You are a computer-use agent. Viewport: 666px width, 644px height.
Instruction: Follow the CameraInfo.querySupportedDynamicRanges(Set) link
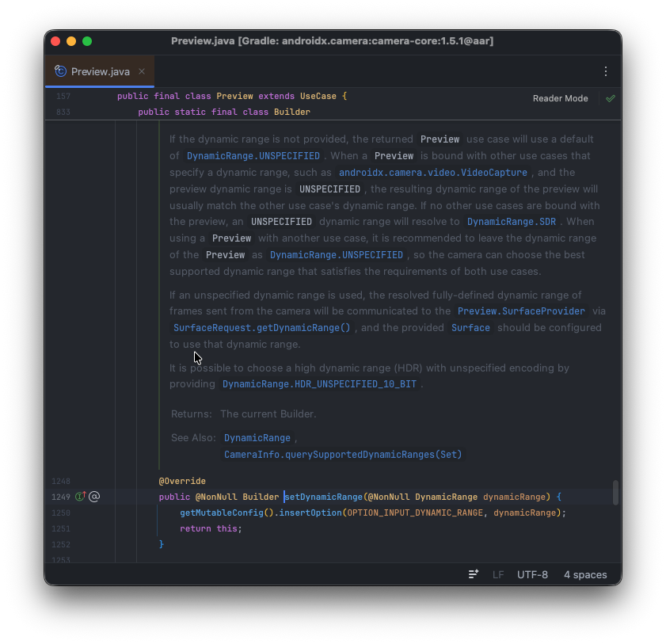pos(342,455)
